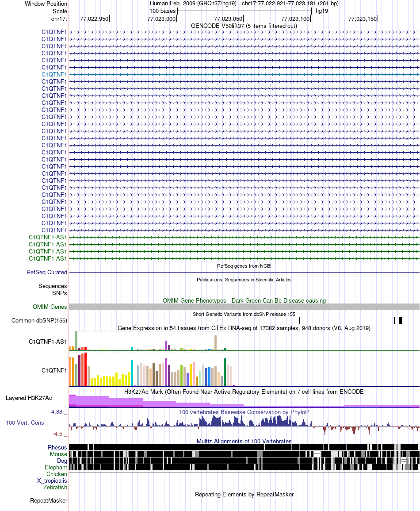Click C1QTNF1-AS1 label beside GTEx bar chart

pyautogui.click(x=48, y=342)
